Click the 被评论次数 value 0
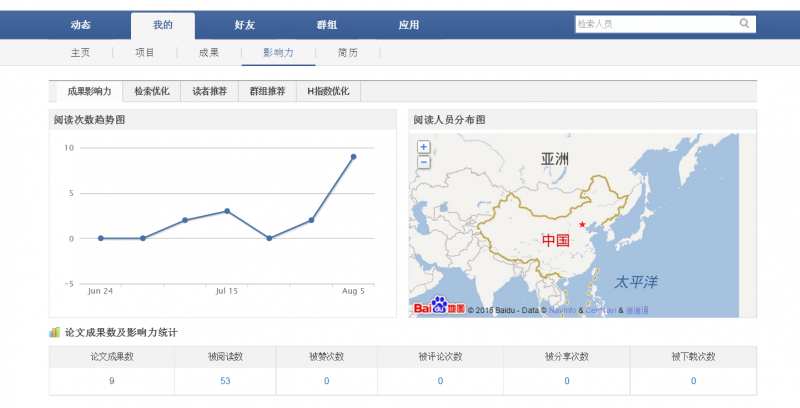 [440, 381]
